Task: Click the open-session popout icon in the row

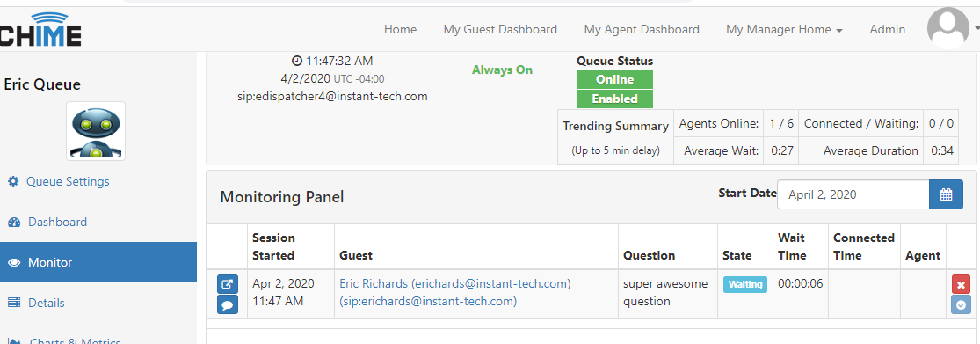Action: pyautogui.click(x=228, y=284)
